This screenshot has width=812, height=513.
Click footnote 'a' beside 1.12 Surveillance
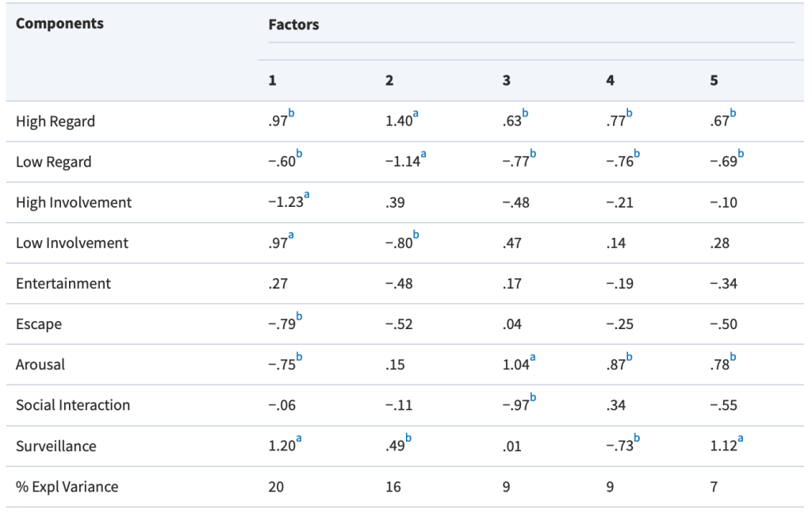tap(741, 440)
